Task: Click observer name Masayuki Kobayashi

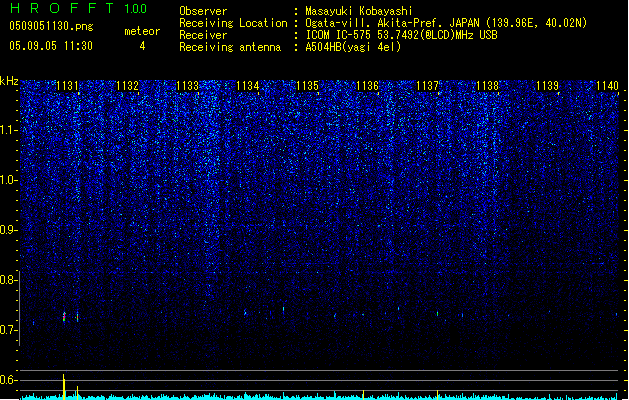Action: (x=359, y=11)
